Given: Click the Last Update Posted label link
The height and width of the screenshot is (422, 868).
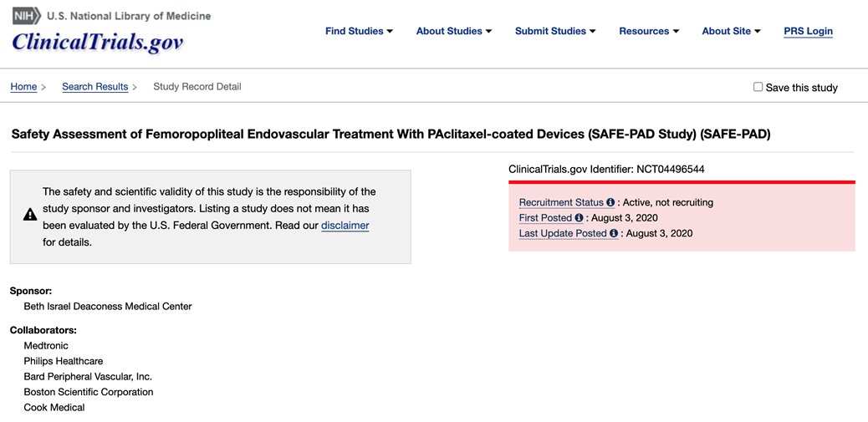Looking at the screenshot, I should click(x=563, y=233).
